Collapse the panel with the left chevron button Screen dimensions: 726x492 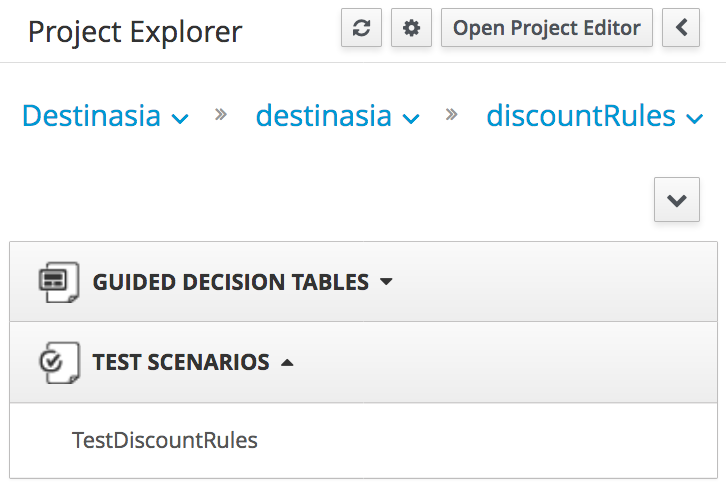pos(681,28)
